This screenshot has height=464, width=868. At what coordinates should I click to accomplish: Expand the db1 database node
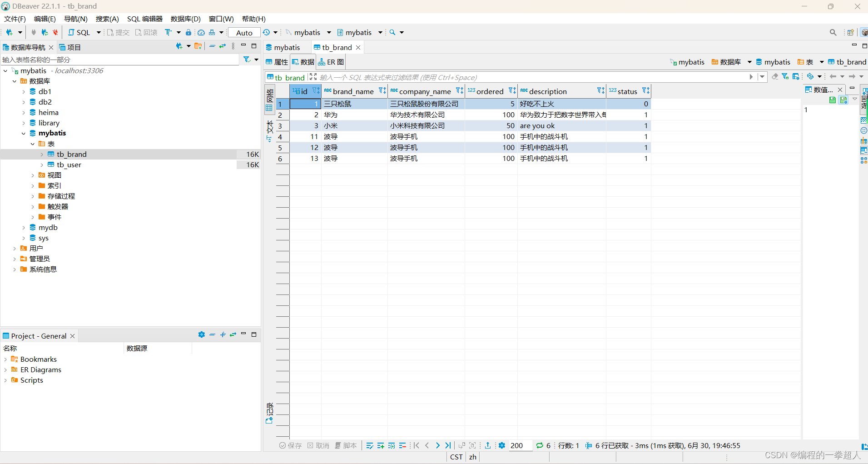point(24,92)
